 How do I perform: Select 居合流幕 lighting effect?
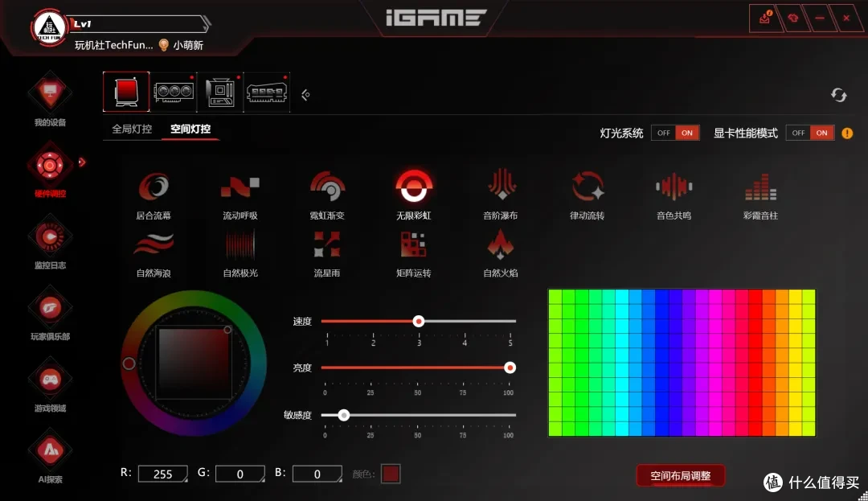(154, 195)
